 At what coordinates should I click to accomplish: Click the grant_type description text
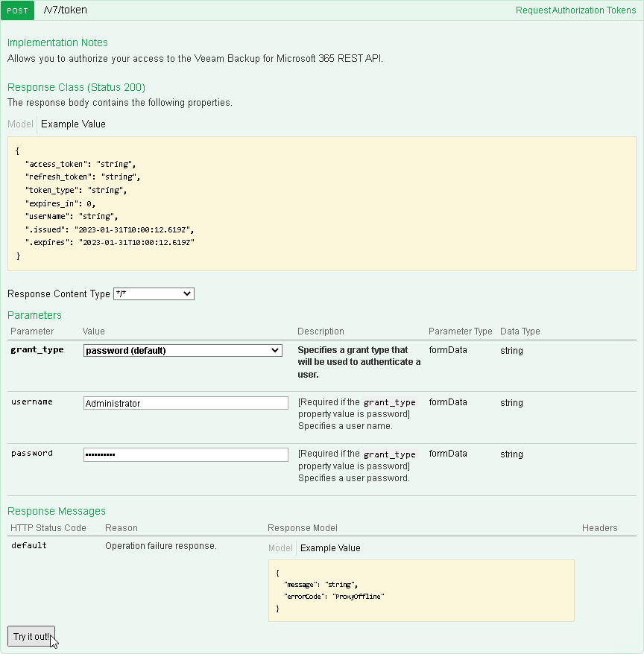[x=359, y=362]
